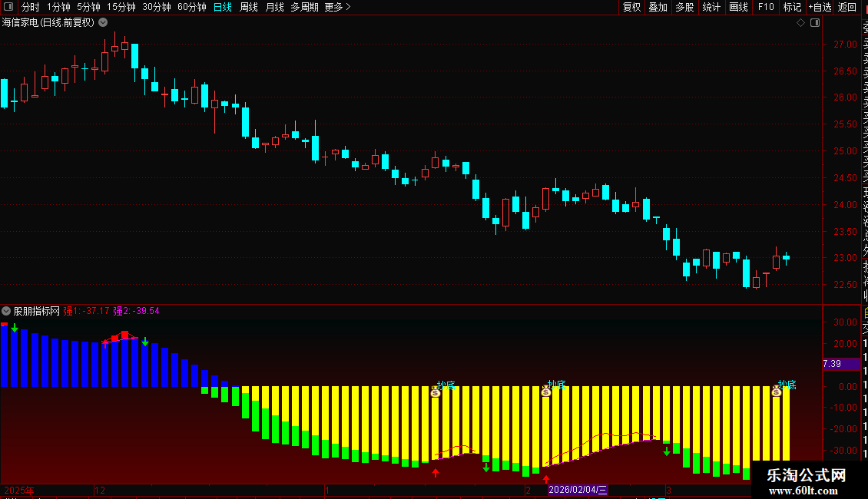Open dropdown next to 海信家电 title
Image resolution: width=868 pixels, height=499 pixels.
click(103, 23)
